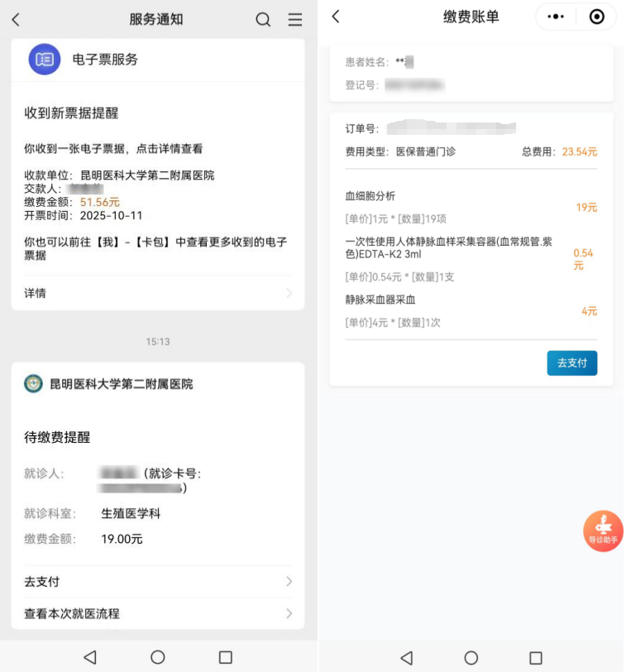Select the 血细胞分析 bill item

click(x=370, y=196)
